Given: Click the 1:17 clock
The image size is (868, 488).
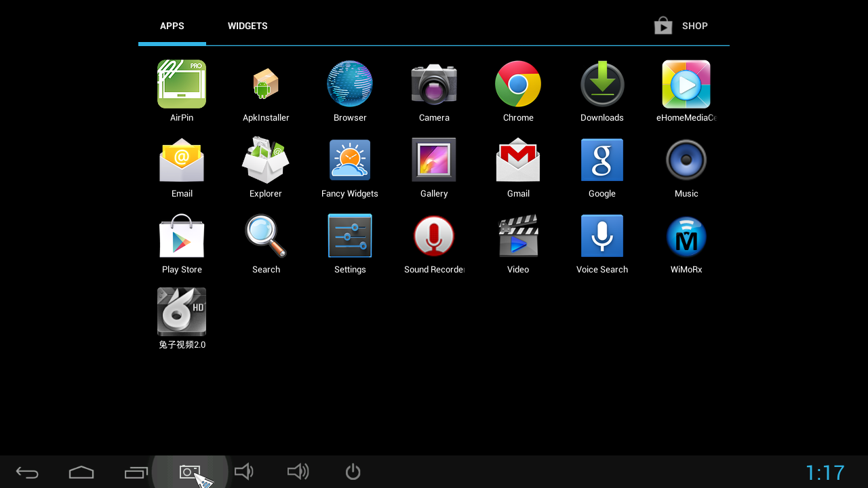Looking at the screenshot, I should point(825,472).
